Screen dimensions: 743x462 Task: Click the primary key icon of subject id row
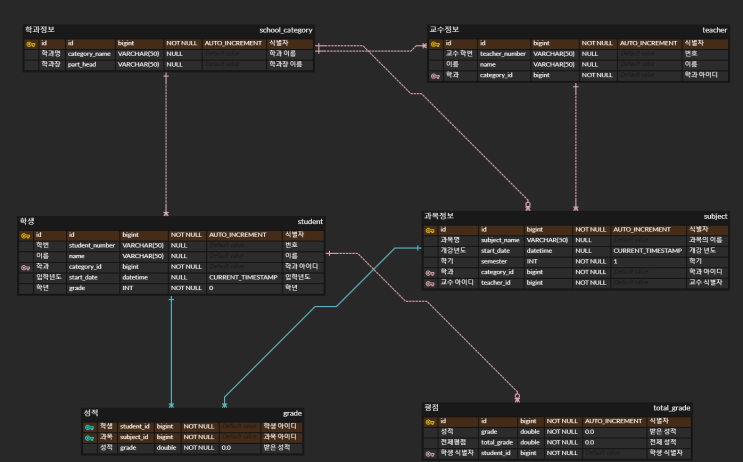coord(430,230)
